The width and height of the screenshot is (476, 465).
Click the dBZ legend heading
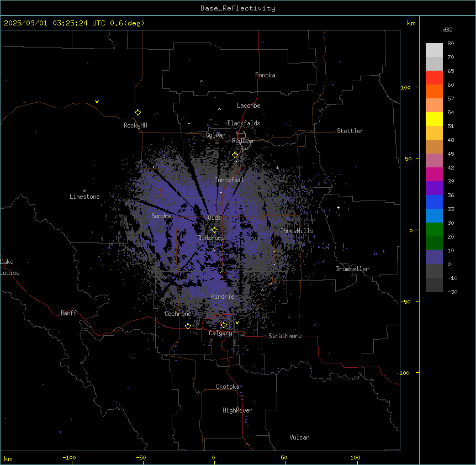[447, 30]
